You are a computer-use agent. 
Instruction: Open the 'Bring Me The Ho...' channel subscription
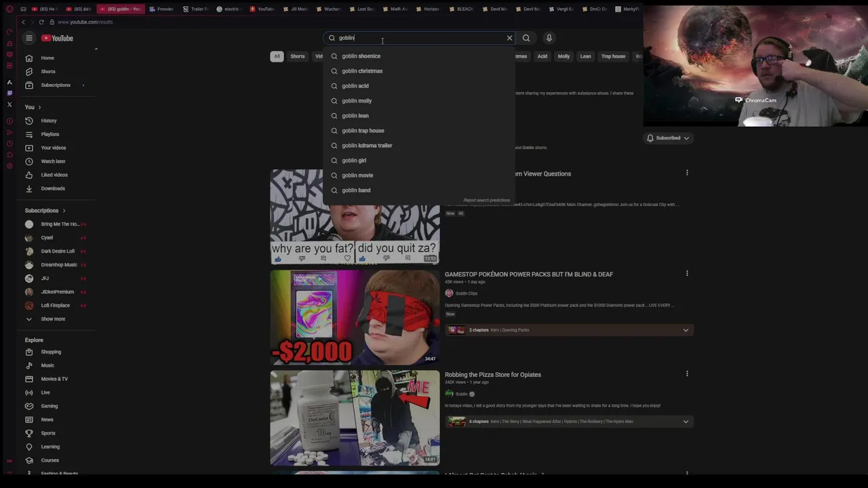tap(56, 224)
